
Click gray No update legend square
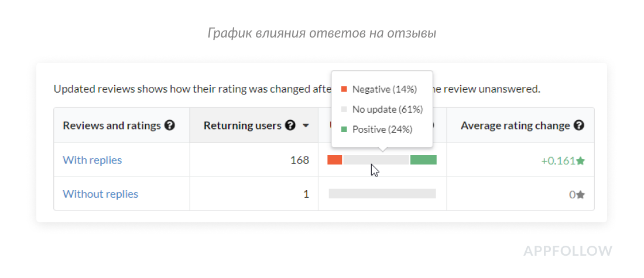click(344, 109)
